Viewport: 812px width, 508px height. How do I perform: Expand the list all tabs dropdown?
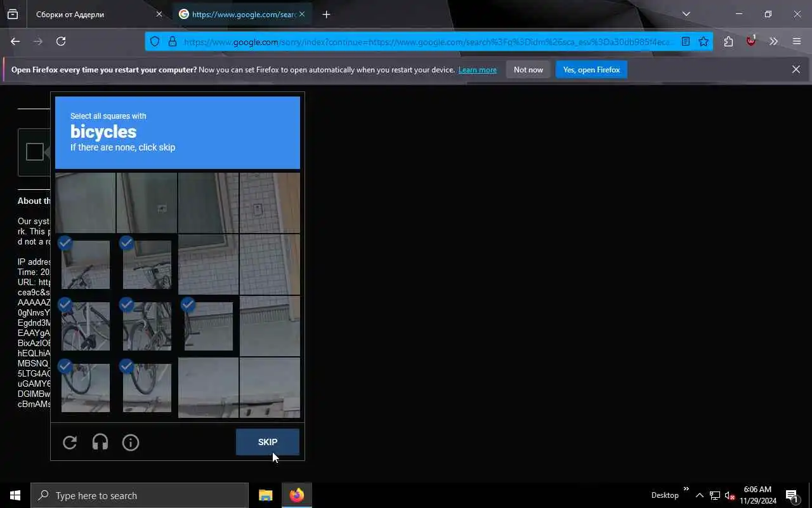coord(686,14)
